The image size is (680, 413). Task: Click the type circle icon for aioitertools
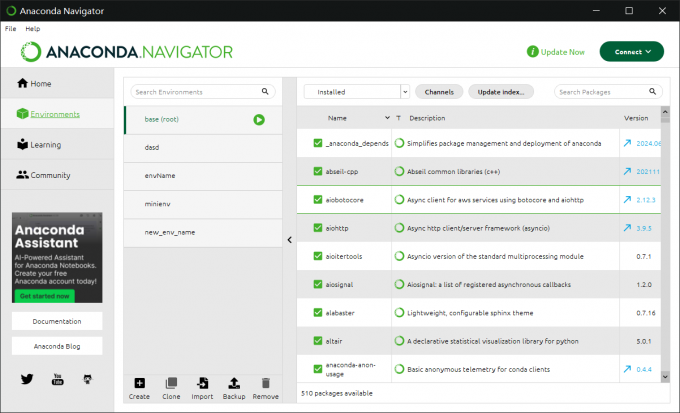coord(399,256)
